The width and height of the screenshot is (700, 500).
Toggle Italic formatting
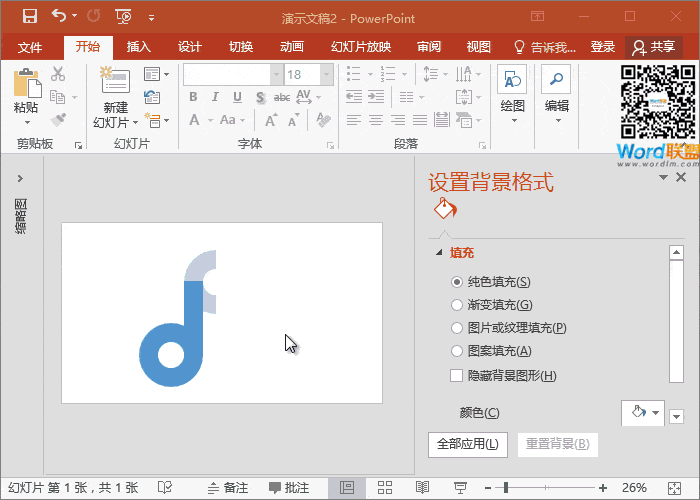215,97
